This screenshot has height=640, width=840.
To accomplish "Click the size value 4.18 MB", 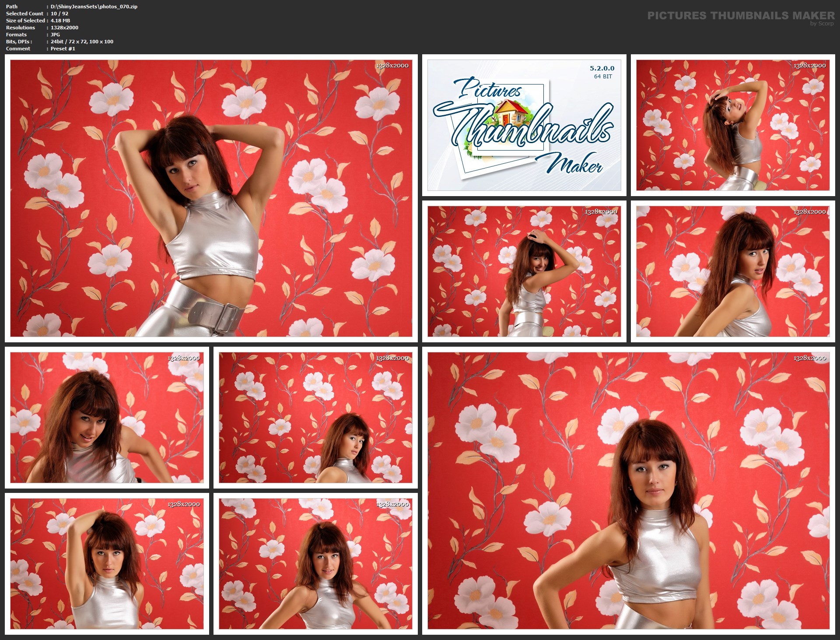I will (x=60, y=21).
